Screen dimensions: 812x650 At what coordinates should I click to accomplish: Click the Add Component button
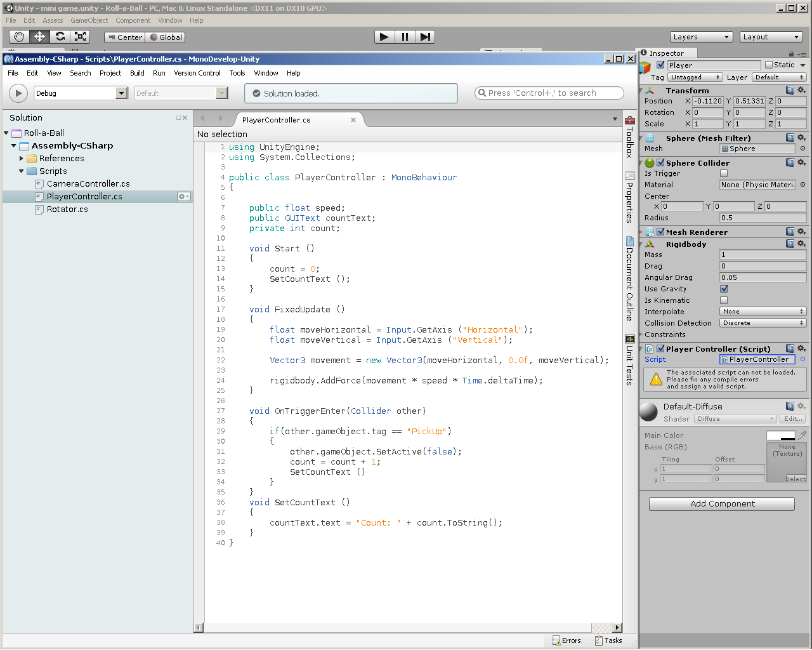point(722,504)
